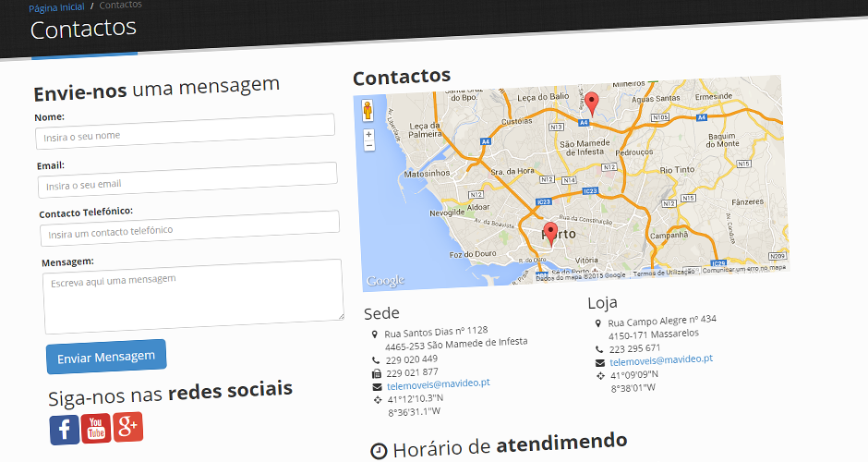Click the address Rua Santos Dias nº 1128
The image size is (868, 462).
pos(436,332)
